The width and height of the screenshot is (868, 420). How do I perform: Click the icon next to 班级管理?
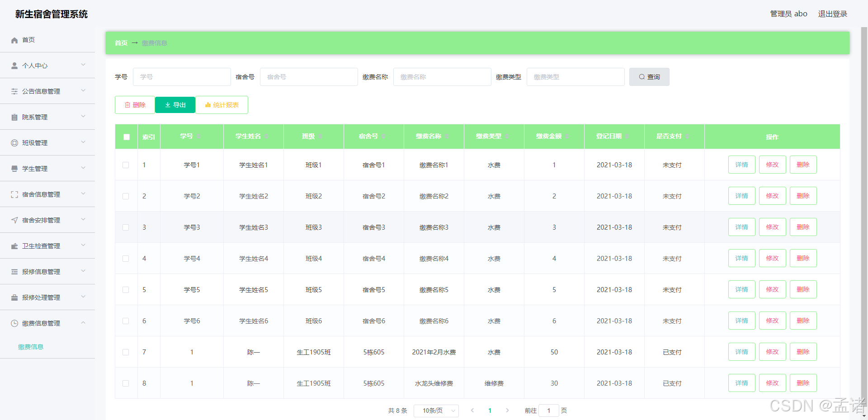(x=14, y=143)
